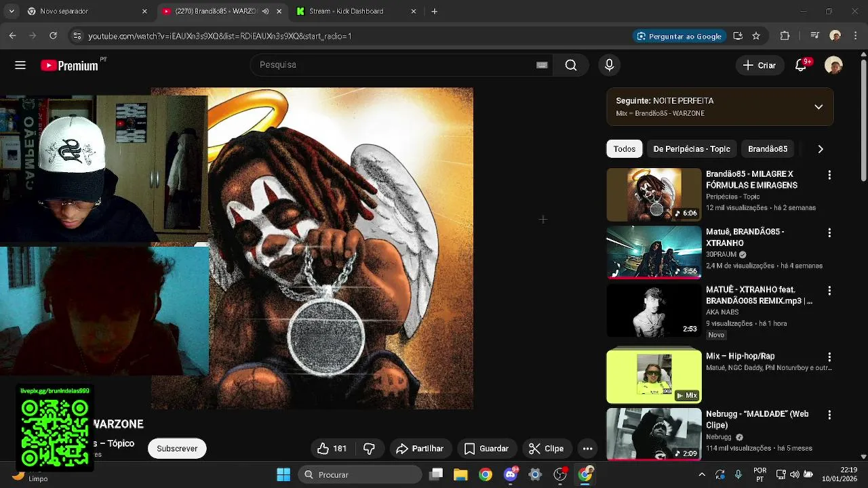Create a clip with Clipe button
The image size is (868, 488).
point(546,449)
